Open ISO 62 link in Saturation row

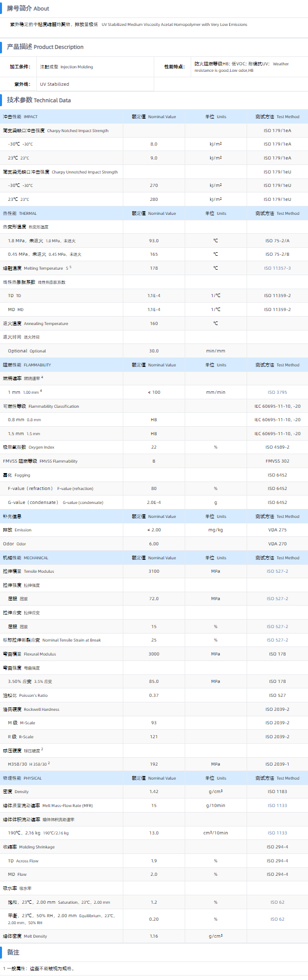click(277, 902)
